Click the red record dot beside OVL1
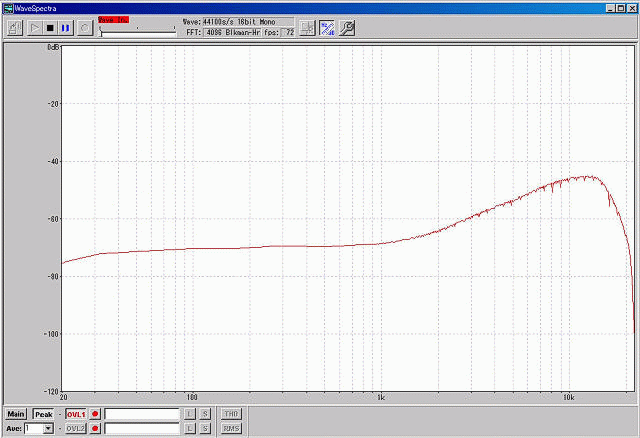The height and width of the screenshot is (438, 640). click(96, 414)
